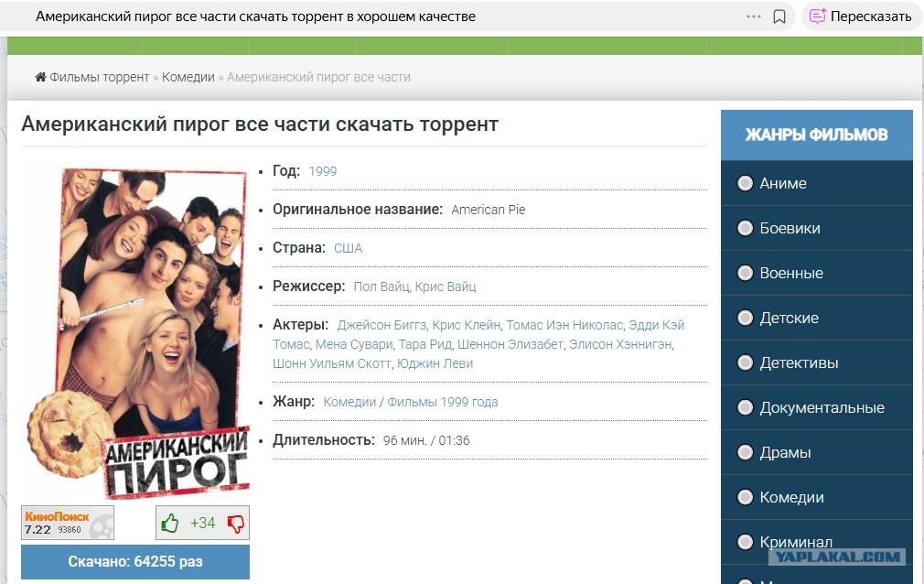924x584 pixels.
Task: Open actor Мена Сувари link
Action: pos(353,344)
